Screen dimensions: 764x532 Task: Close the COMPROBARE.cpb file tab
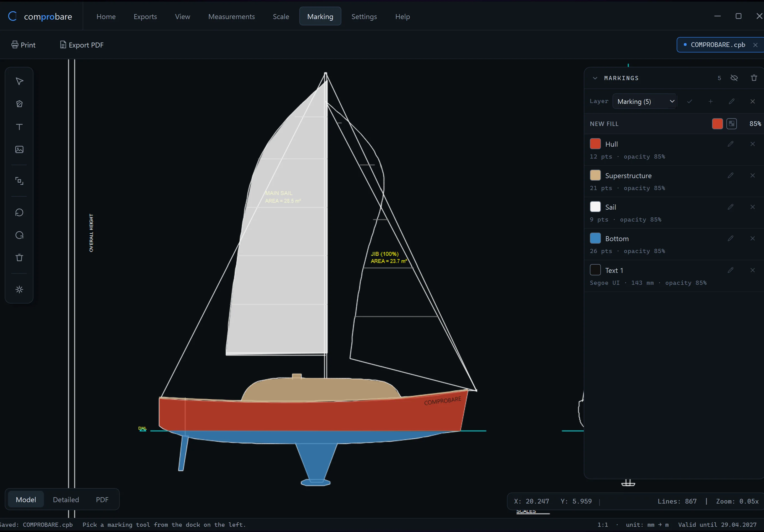pos(755,45)
